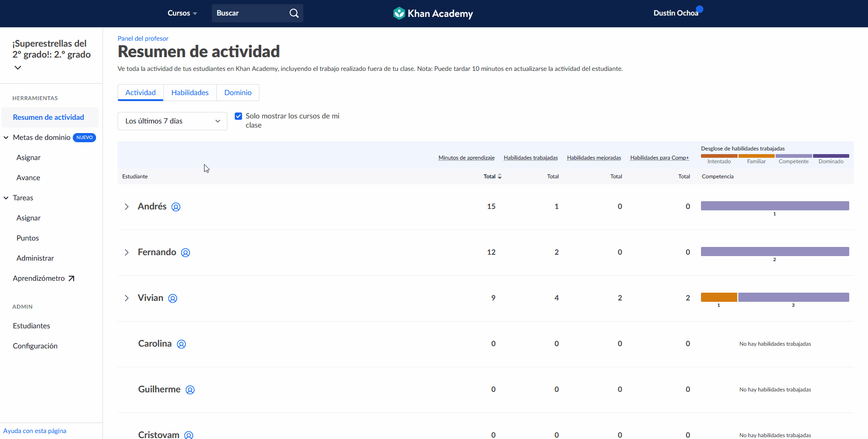Viewport: 868px width, 439px height.
Task: Open the Estudiantes admin page
Action: pyautogui.click(x=32, y=326)
